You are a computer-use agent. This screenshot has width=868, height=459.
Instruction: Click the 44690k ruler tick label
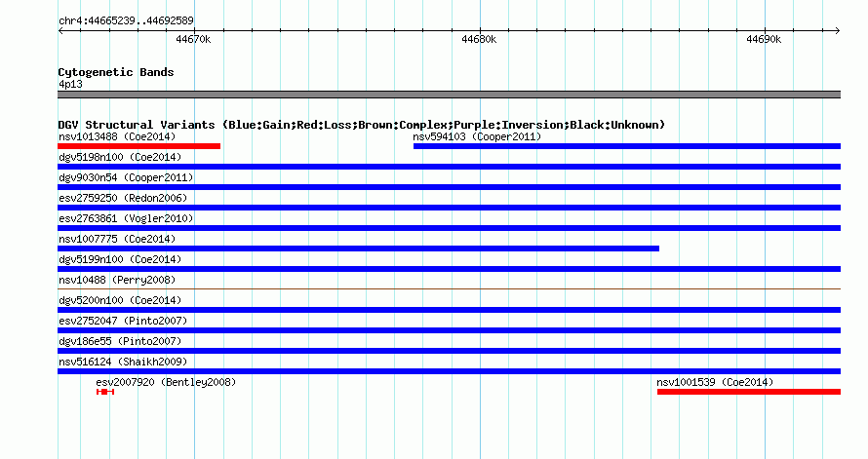764,39
